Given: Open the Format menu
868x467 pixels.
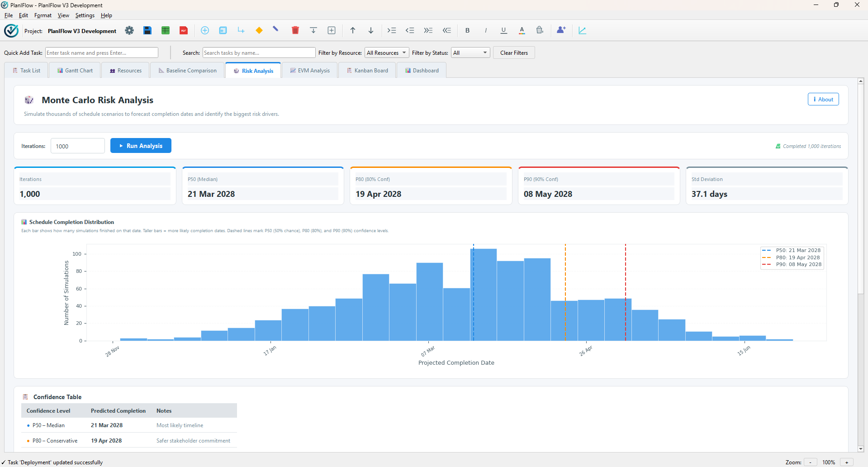Looking at the screenshot, I should [x=43, y=15].
